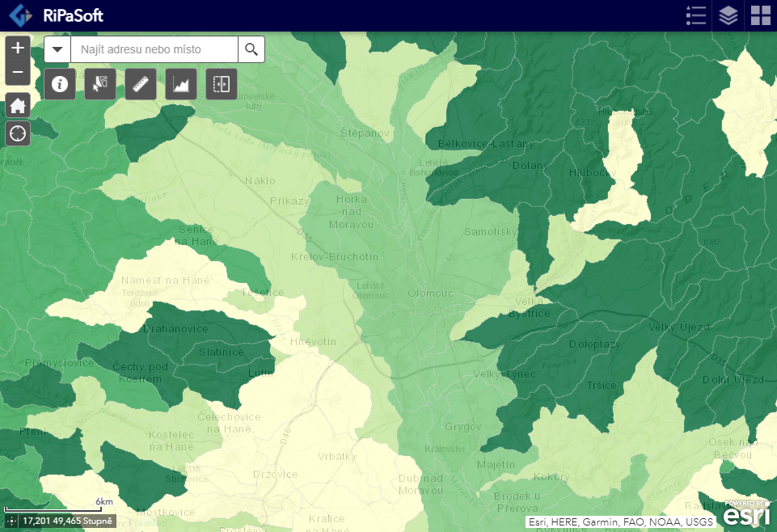777x532 pixels.
Task: Click the 'Kokory' map label
Action: (551, 477)
